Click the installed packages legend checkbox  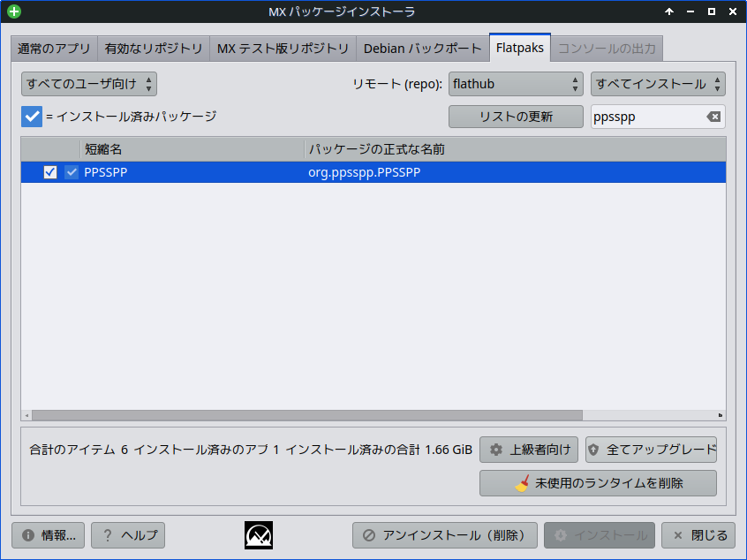32,117
